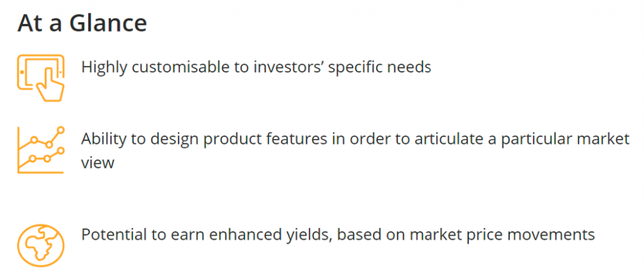Click the "At a Glance" heading
Screen dimensions: 644x277
point(82,23)
